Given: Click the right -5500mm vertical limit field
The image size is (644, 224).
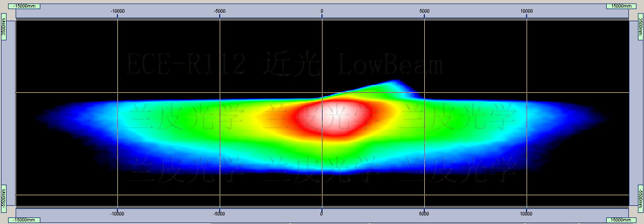Looking at the screenshot, I should point(640,198).
